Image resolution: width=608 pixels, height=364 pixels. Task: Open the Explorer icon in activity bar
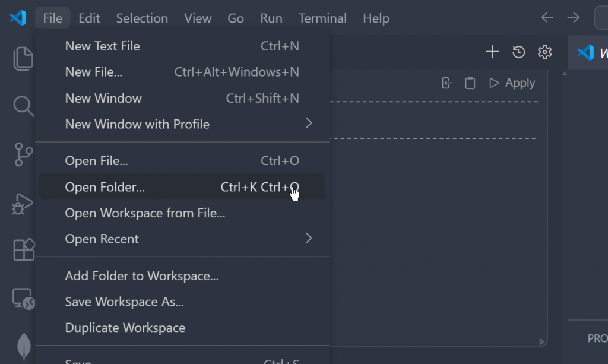tap(24, 58)
